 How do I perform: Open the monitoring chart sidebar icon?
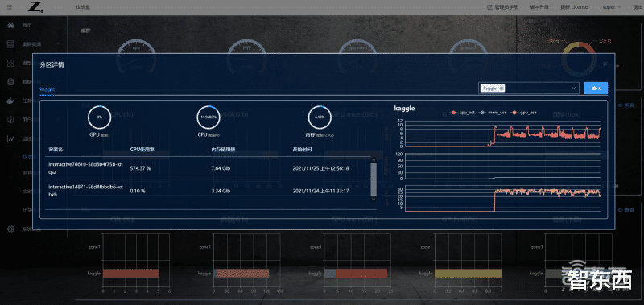(10, 138)
